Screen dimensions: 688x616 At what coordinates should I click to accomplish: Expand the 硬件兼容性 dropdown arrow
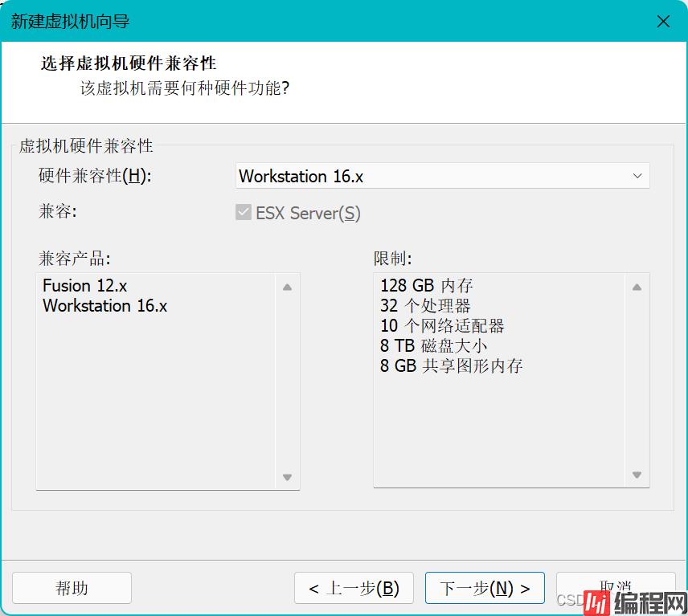point(637,176)
